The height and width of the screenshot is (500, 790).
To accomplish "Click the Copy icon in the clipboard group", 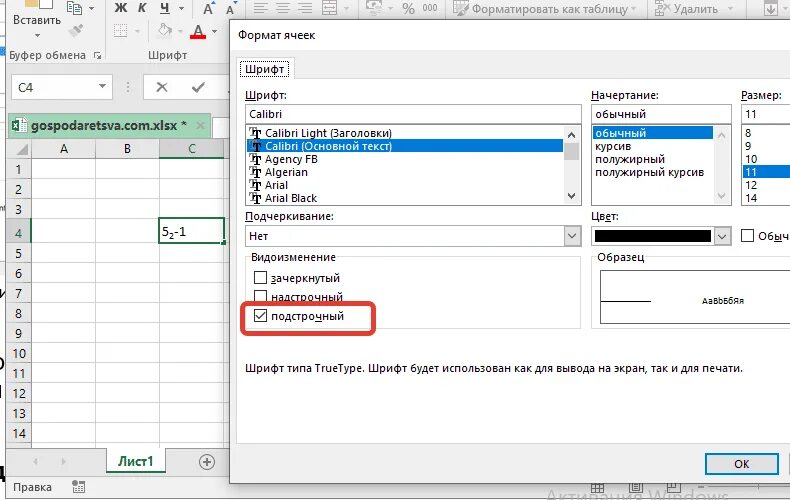I will point(75,8).
